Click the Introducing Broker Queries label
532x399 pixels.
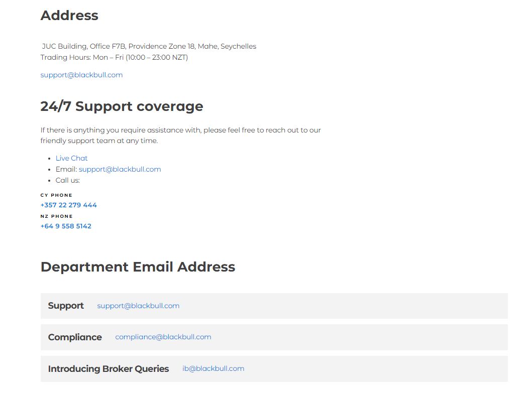pos(109,369)
